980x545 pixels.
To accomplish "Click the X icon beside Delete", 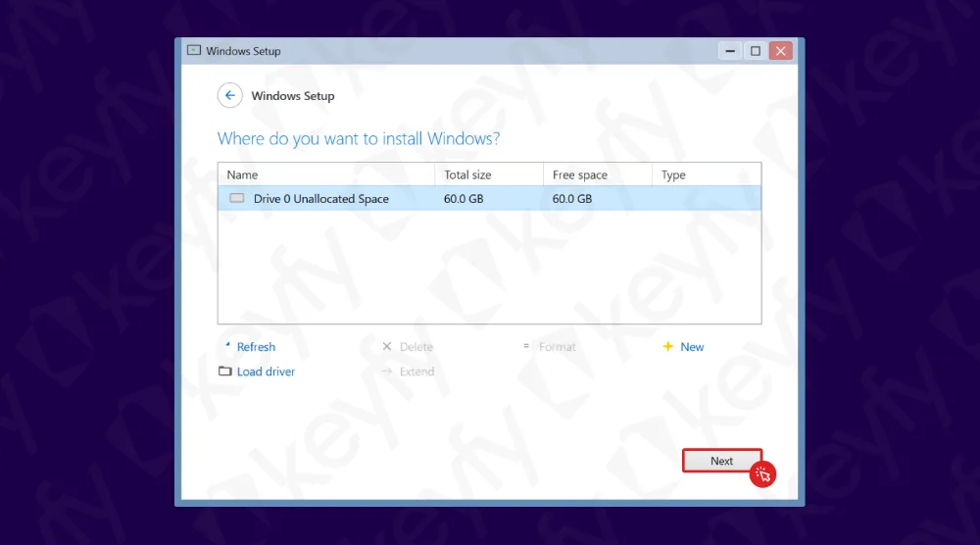I will coord(387,346).
